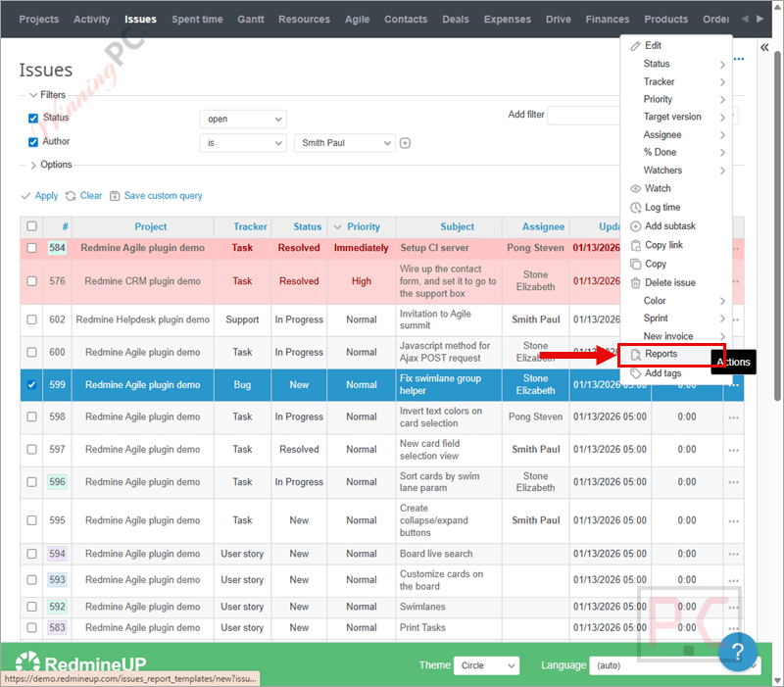Open the Gantt tab in top menu
Viewport: 784px width, 687px height.
point(251,20)
